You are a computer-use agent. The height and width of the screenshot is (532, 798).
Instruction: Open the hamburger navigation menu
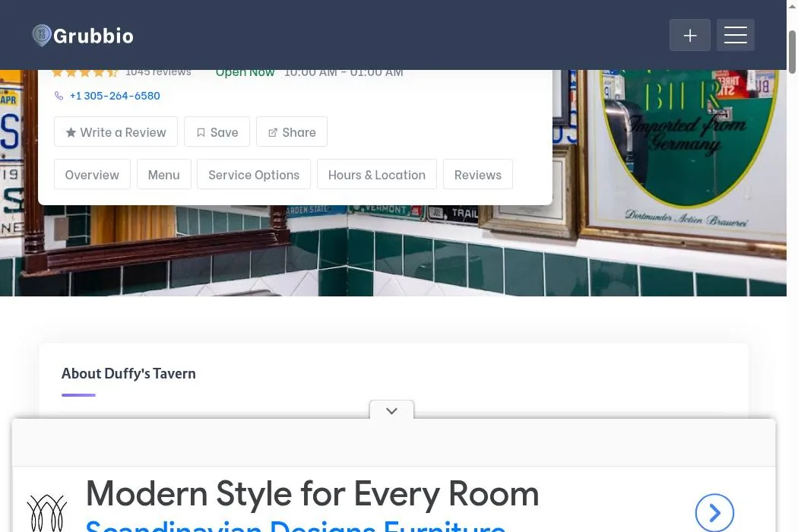tap(736, 35)
